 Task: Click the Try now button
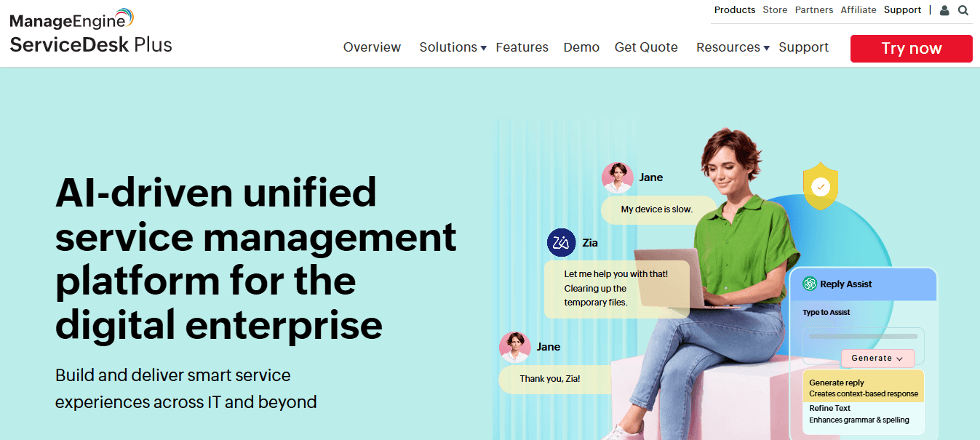(x=910, y=48)
